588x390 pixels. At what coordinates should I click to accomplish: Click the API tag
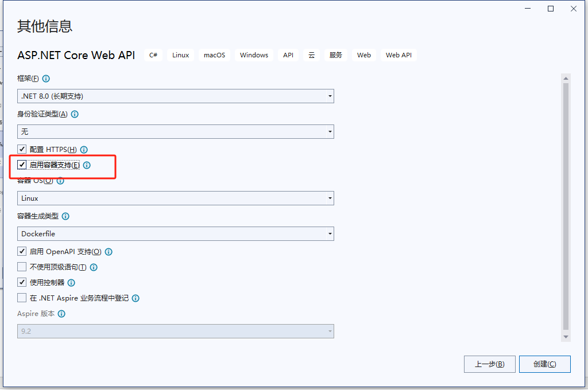(x=288, y=55)
